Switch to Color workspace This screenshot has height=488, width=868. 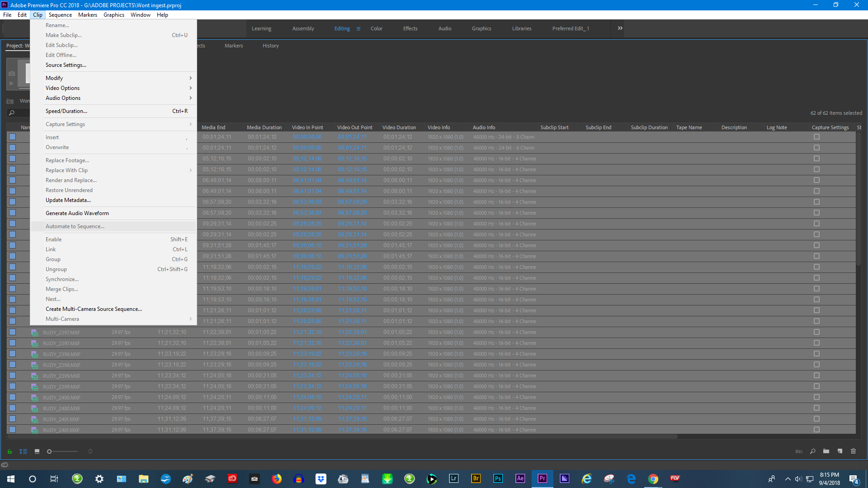click(376, 28)
